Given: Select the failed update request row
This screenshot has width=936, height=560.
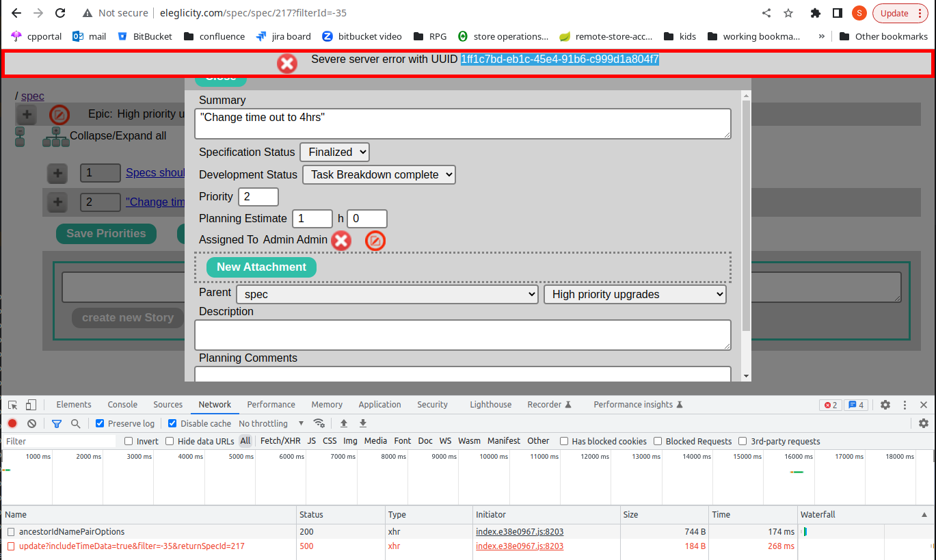Looking at the screenshot, I should coord(131,546).
